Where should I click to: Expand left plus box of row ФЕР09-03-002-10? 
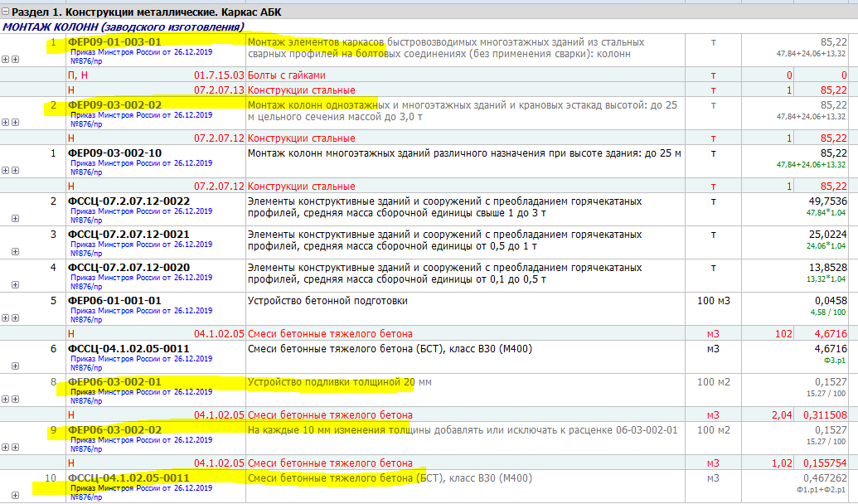click(6, 170)
